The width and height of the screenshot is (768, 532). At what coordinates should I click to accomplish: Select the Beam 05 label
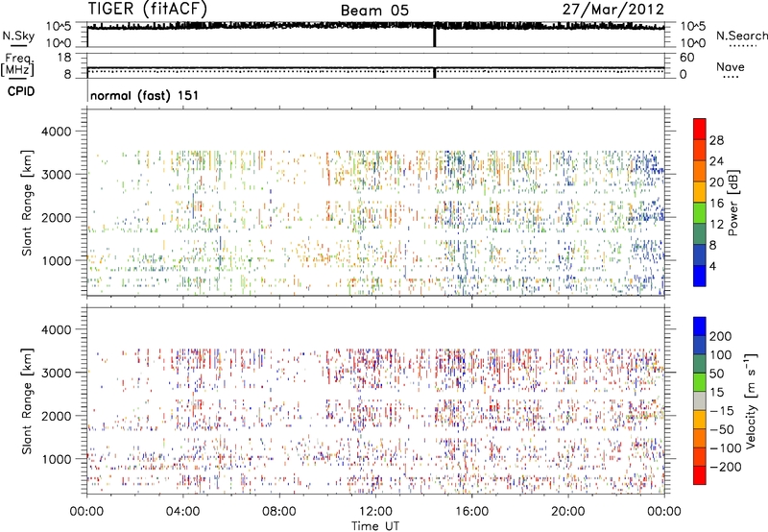point(374,11)
